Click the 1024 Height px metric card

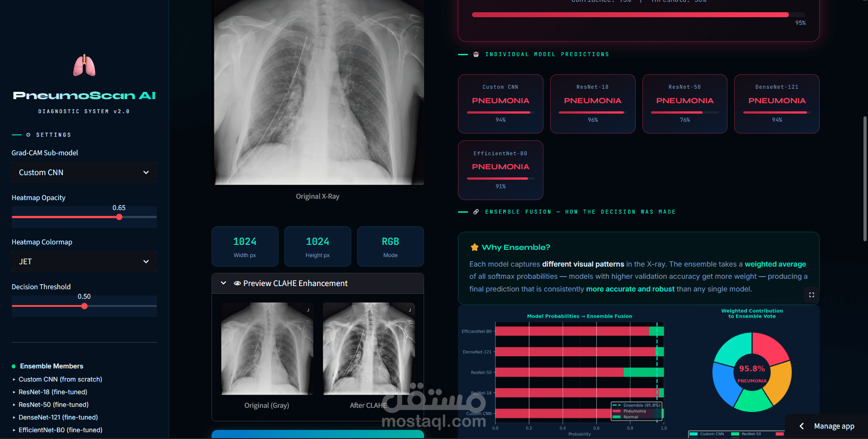pyautogui.click(x=318, y=247)
